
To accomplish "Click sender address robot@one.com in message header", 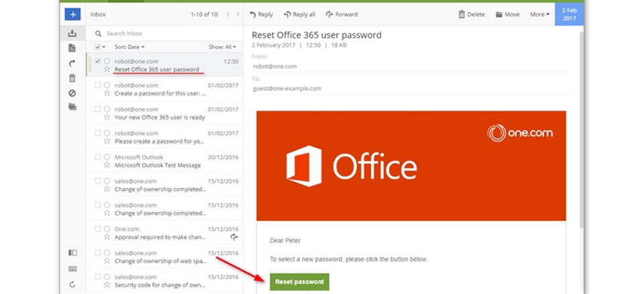I will (x=275, y=66).
